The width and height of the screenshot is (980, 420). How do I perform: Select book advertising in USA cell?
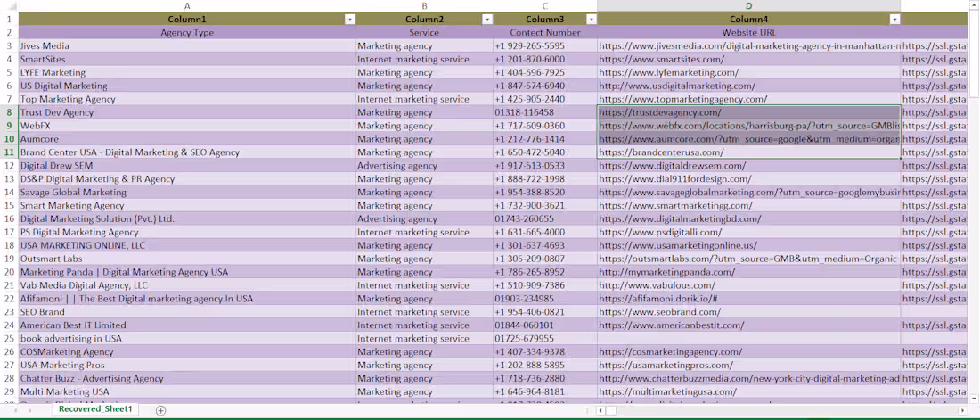(x=187, y=339)
